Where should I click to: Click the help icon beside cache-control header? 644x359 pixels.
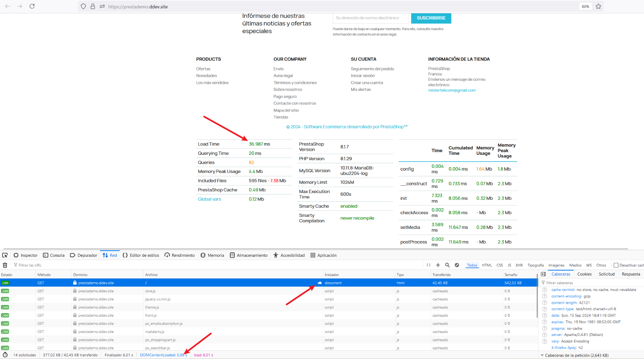click(545, 290)
